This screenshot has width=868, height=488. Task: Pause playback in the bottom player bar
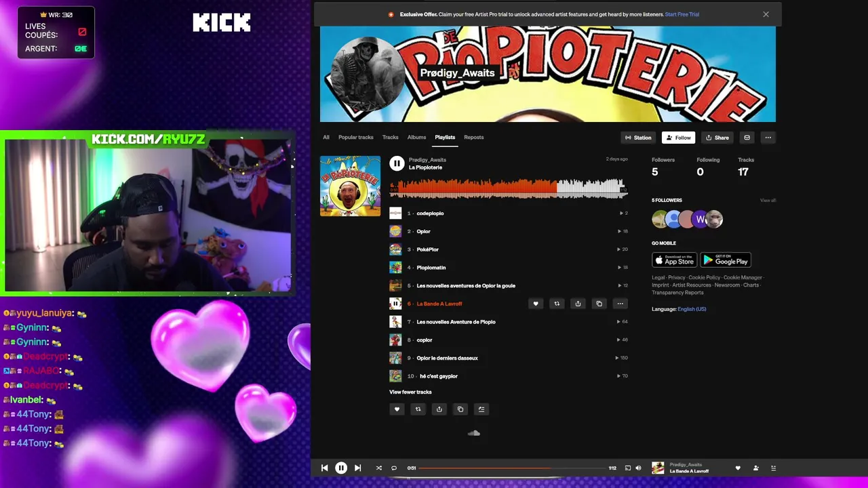341,468
